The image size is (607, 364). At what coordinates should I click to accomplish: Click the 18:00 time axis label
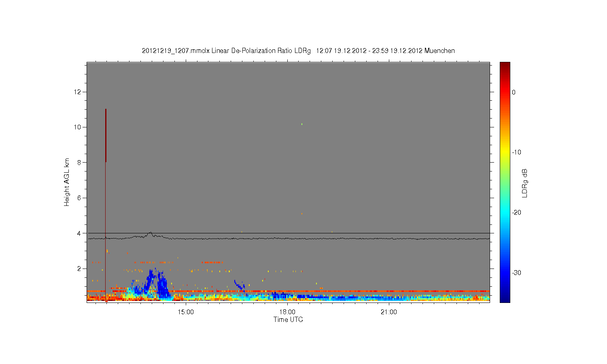point(287,312)
